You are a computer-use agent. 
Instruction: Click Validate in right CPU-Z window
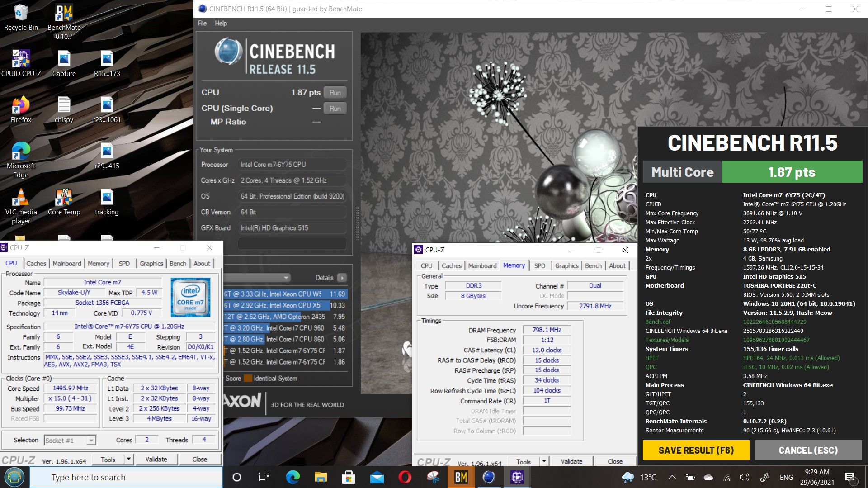[571, 461]
